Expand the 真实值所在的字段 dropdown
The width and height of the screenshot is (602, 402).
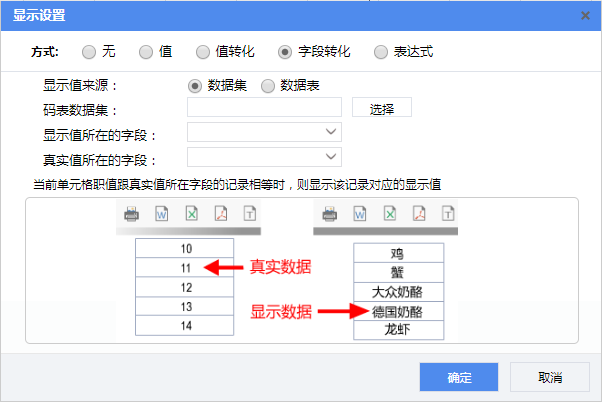pos(264,157)
